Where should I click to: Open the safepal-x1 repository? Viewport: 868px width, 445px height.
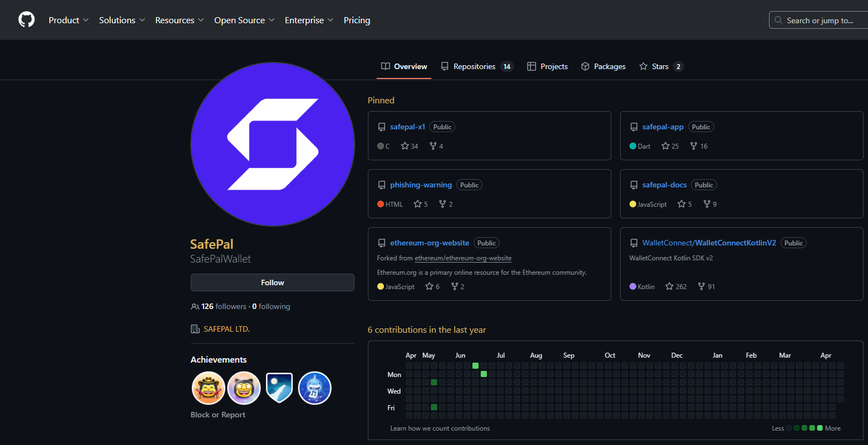pyautogui.click(x=408, y=127)
